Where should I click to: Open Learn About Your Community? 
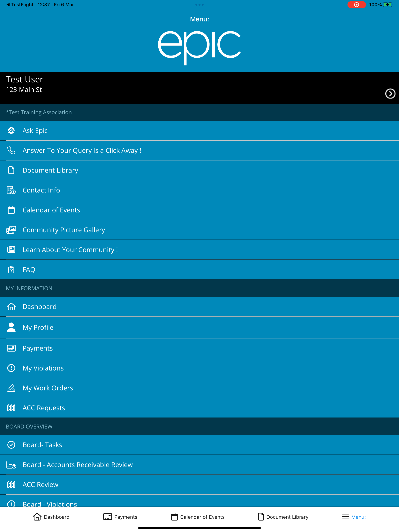coord(199,250)
